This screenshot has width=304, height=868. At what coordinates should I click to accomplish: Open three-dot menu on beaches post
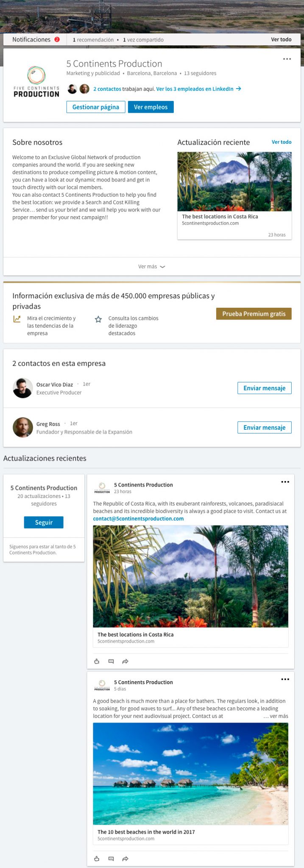pos(285,679)
